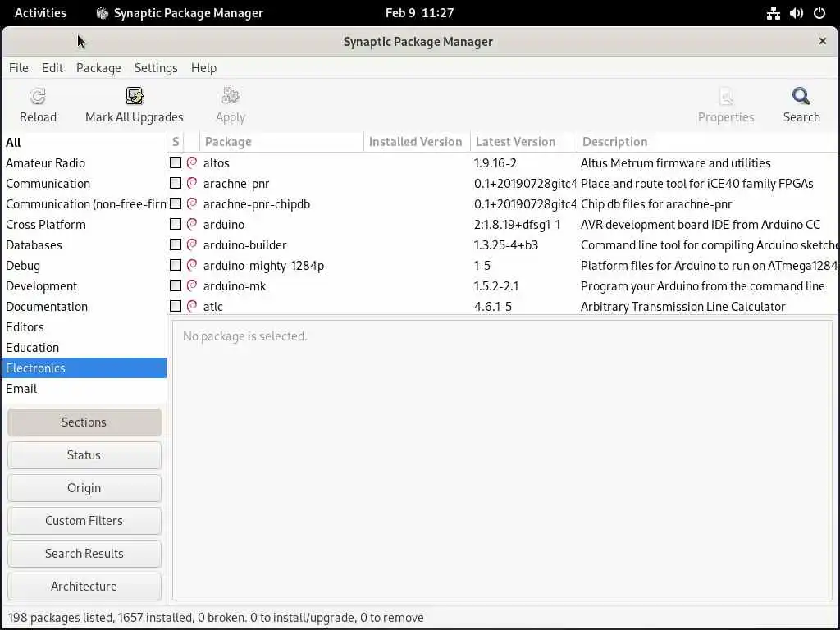Screen dimensions: 840x630
Task: Select the Email section
Action: tap(84, 389)
